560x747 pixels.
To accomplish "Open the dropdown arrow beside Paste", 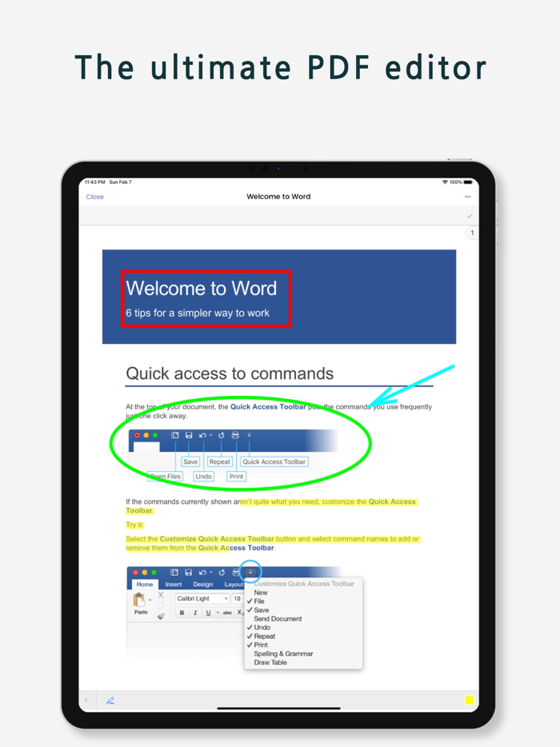I will 150,601.
